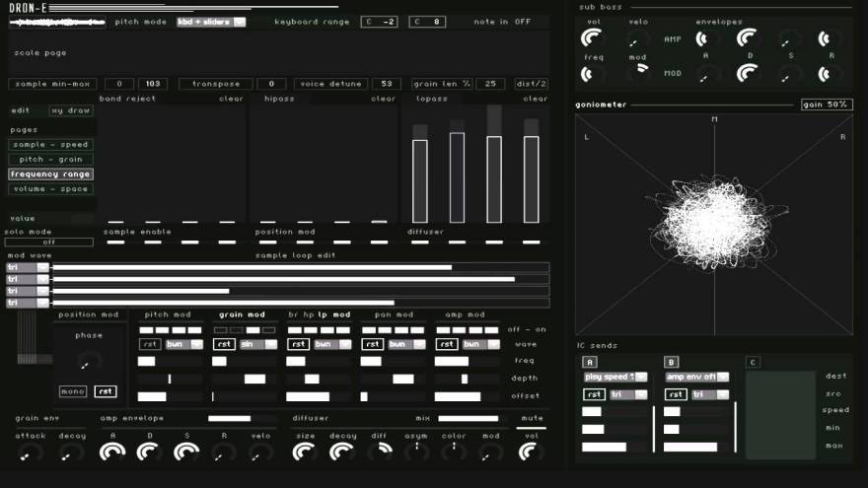Adjust the sub bass mod knob
Image resolution: width=868 pixels, height=488 pixels.
pyautogui.click(x=638, y=73)
